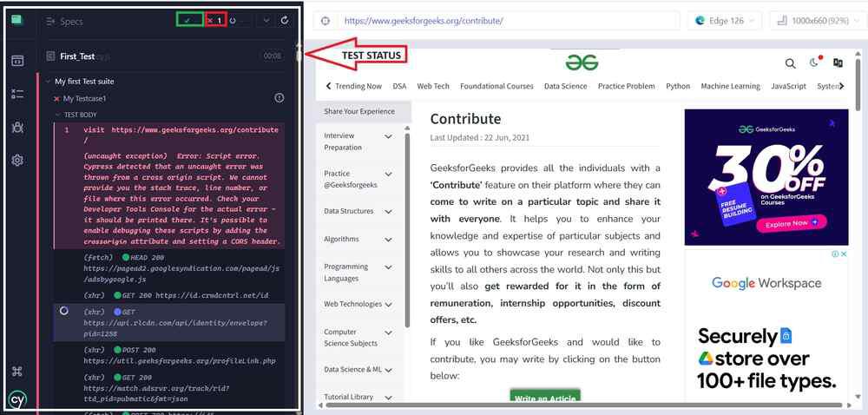The height and width of the screenshot is (415, 868).
Task: Select JavaScript in the topic bar
Action: click(x=788, y=86)
